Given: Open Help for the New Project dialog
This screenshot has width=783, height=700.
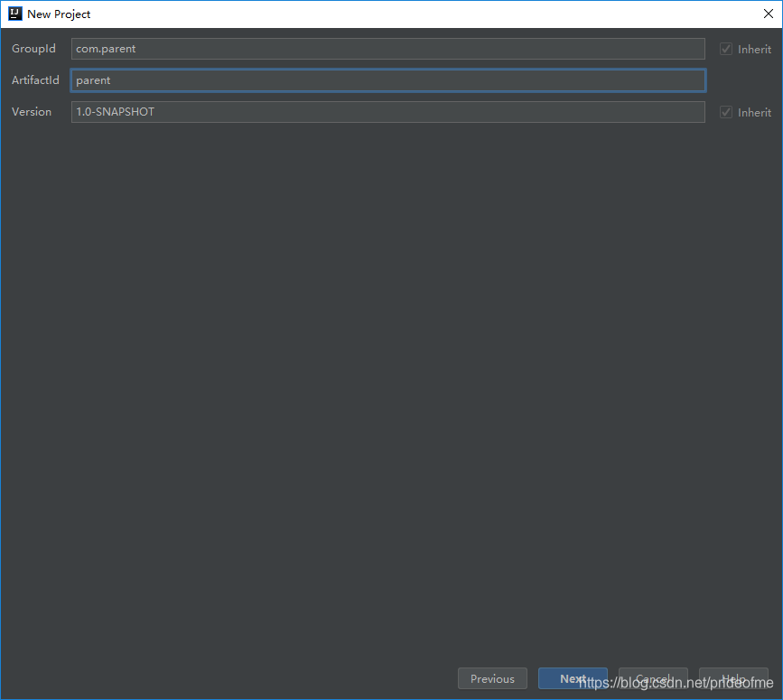Looking at the screenshot, I should tap(733, 678).
